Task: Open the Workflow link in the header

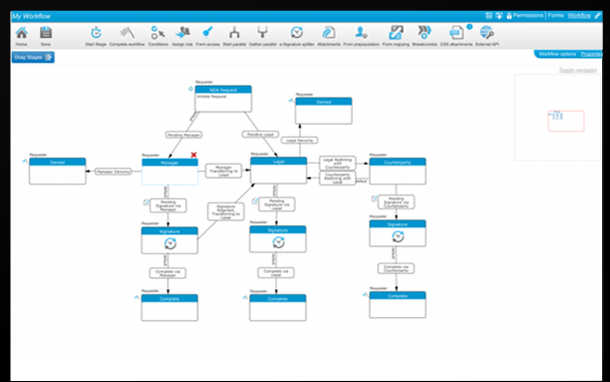Action: click(x=579, y=16)
